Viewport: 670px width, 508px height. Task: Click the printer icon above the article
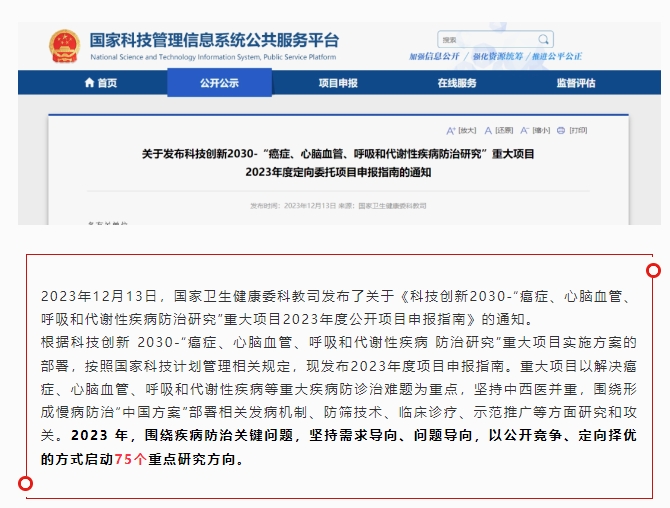pos(562,130)
